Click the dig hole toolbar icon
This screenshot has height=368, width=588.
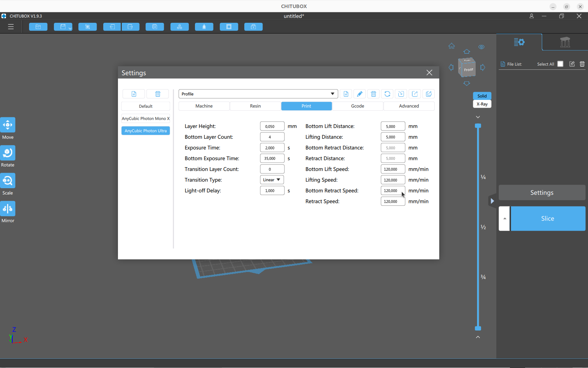pyautogui.click(x=229, y=27)
